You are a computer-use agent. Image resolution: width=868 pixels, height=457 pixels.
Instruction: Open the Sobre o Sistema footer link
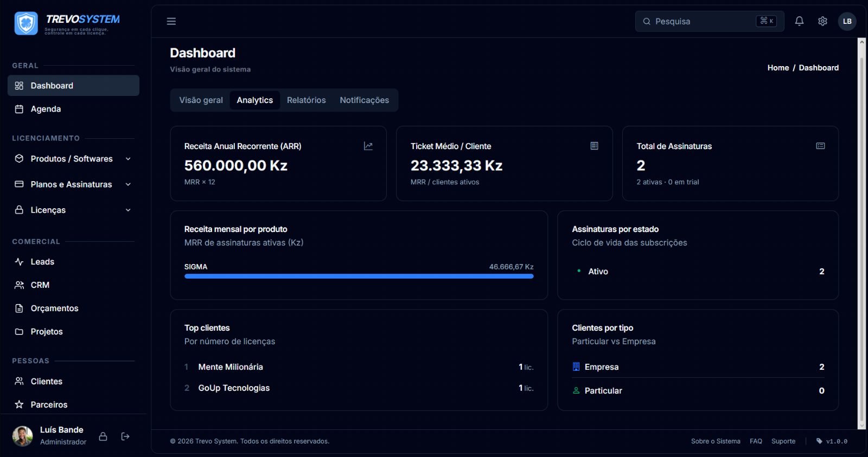click(716, 441)
